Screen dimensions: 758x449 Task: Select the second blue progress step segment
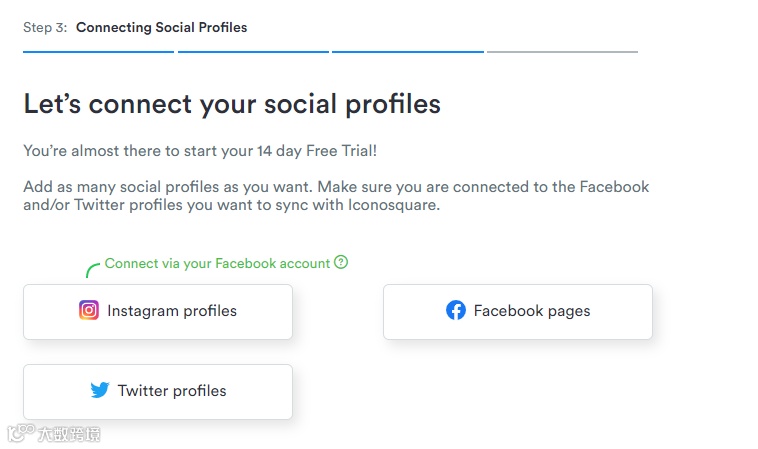click(x=253, y=51)
